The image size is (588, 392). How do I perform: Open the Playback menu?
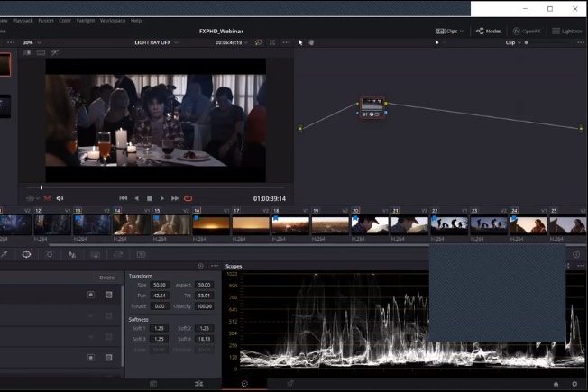[23, 19]
